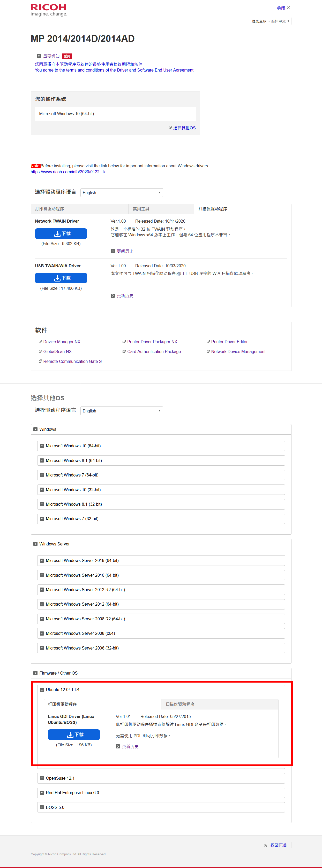322x868 pixels.
Task: Select Ubuntu 扫描仪驱动程序 tab
Action: 220,704
